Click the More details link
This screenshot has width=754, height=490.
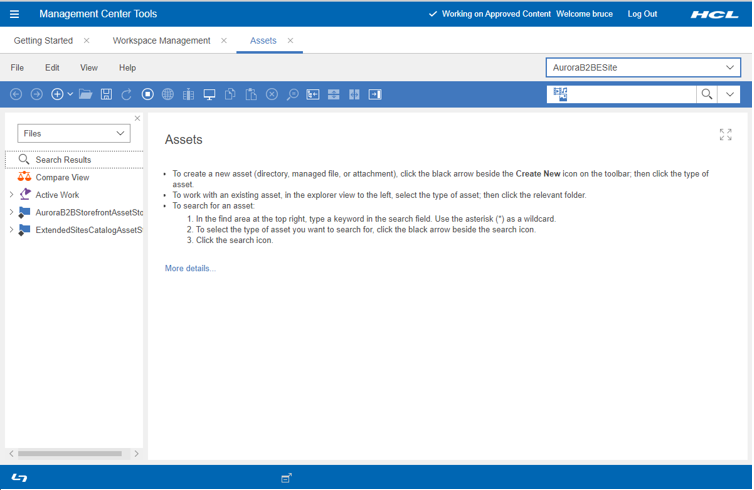(190, 268)
